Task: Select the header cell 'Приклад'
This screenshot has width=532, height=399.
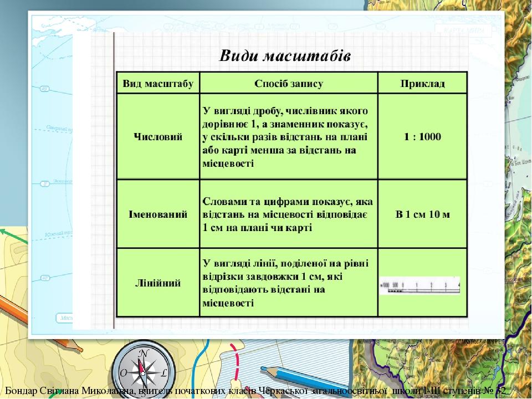Action: tap(422, 83)
